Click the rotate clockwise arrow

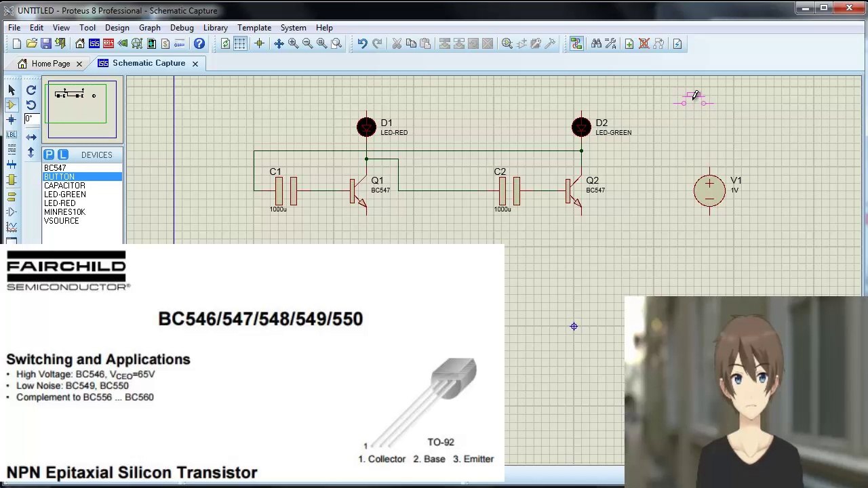pos(31,90)
